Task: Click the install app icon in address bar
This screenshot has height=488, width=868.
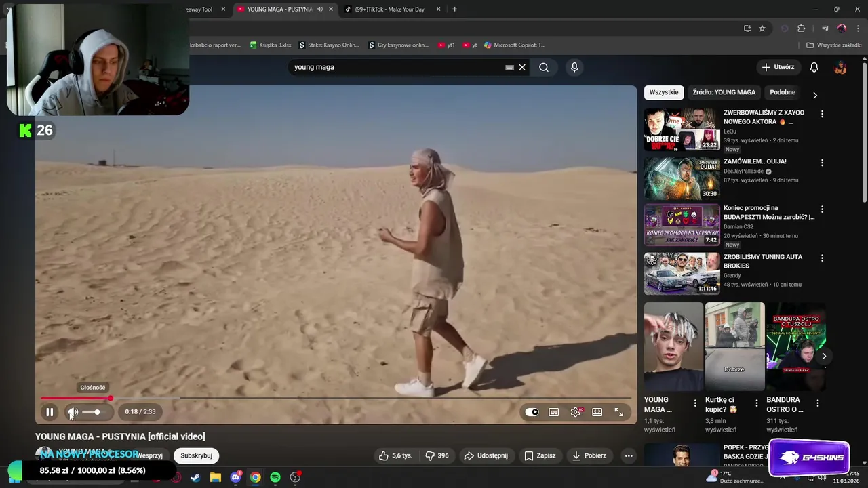Action: (x=747, y=28)
